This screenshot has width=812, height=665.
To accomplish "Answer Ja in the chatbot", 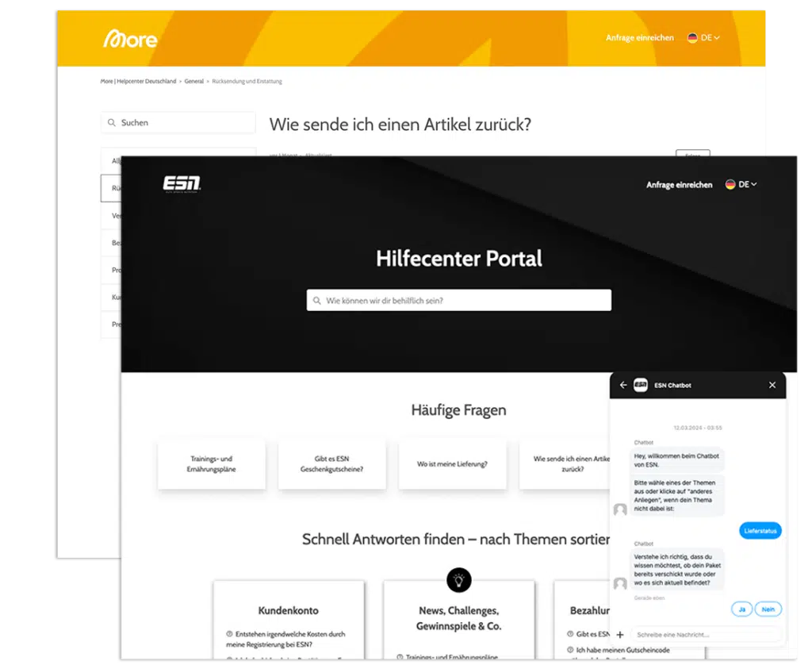I will [741, 609].
